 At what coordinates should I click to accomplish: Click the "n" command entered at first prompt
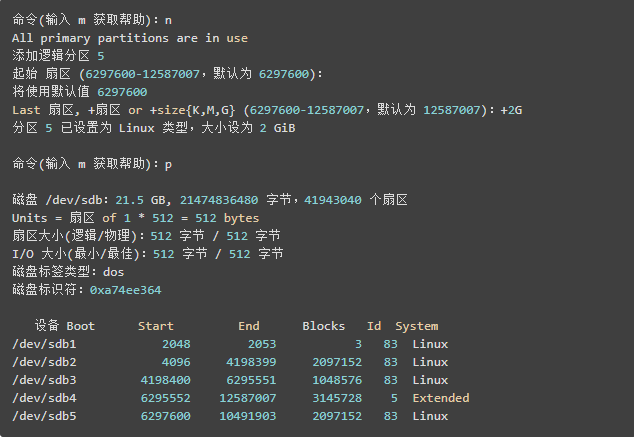click(x=168, y=20)
